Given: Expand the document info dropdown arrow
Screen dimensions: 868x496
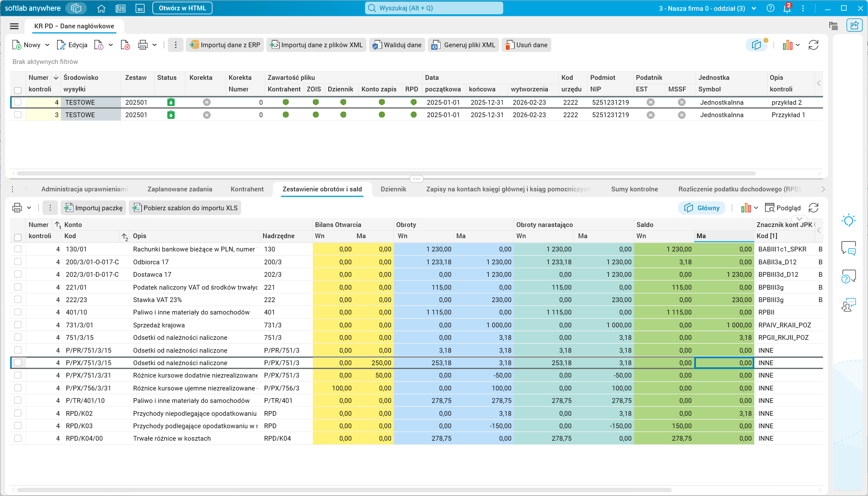Looking at the screenshot, I should [111, 45].
